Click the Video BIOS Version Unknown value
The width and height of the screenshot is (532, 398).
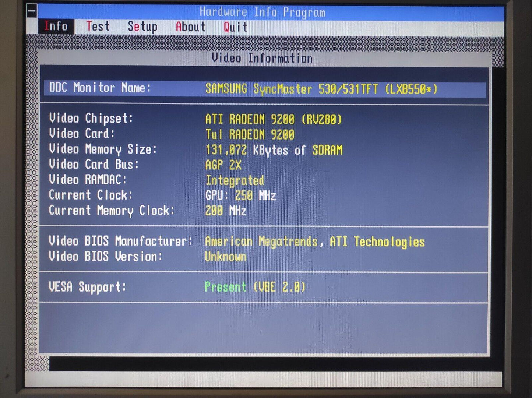(x=225, y=257)
